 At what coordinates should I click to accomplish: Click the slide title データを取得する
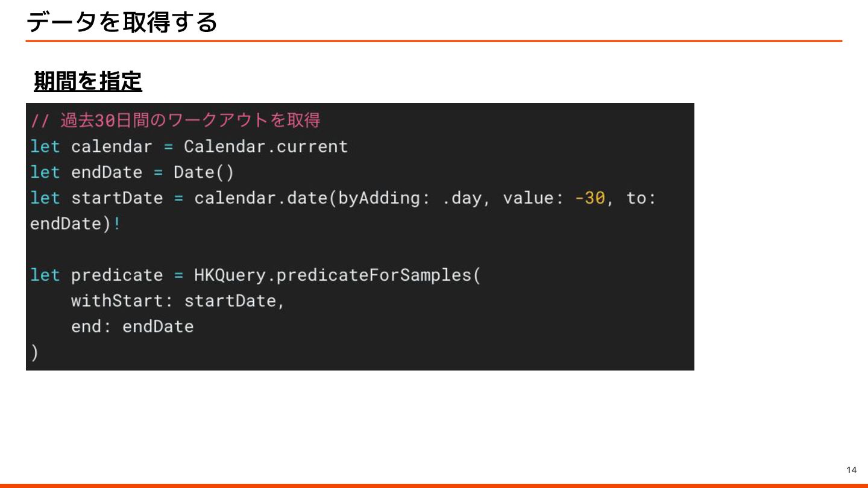(121, 23)
